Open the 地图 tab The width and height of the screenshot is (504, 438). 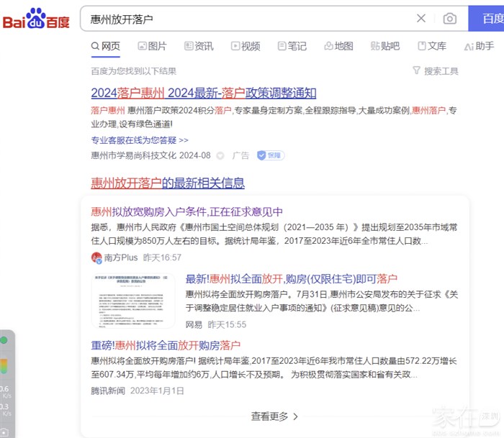[x=338, y=46]
